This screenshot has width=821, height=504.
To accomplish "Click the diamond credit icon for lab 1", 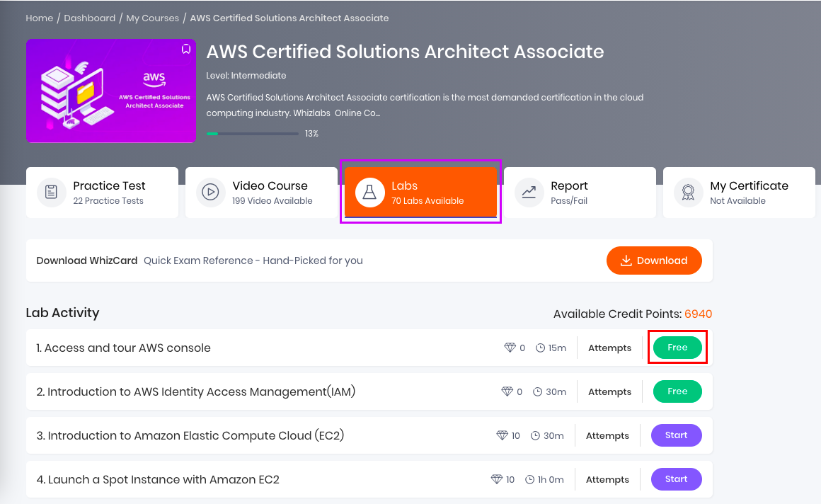I will [510, 348].
